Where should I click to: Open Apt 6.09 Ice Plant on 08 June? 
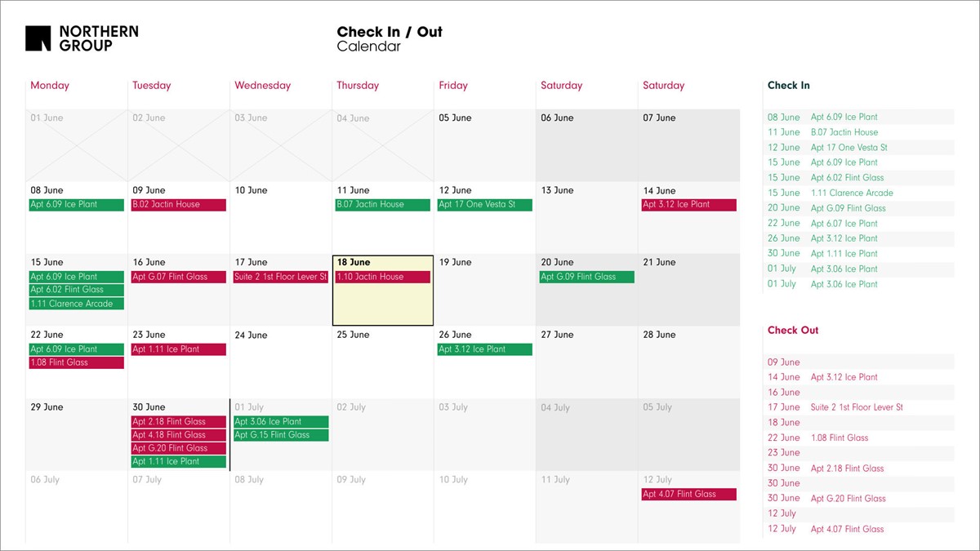(76, 205)
